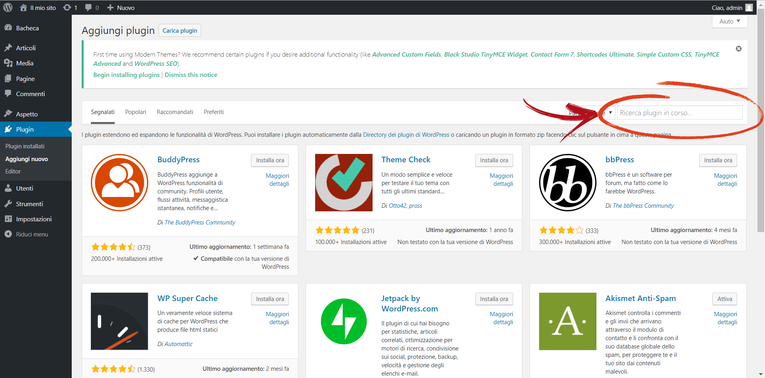The height and width of the screenshot is (378, 765).
Task: Click the Theme Check plugin logo
Action: tap(343, 182)
